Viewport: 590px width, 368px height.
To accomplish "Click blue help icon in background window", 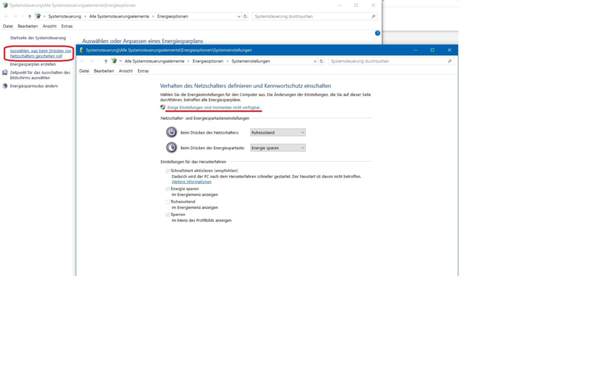I will (377, 33).
